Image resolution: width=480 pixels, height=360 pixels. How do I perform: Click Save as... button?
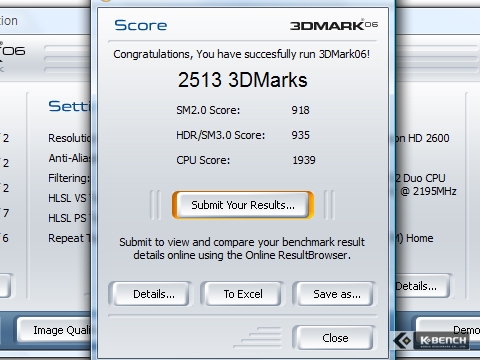(336, 294)
